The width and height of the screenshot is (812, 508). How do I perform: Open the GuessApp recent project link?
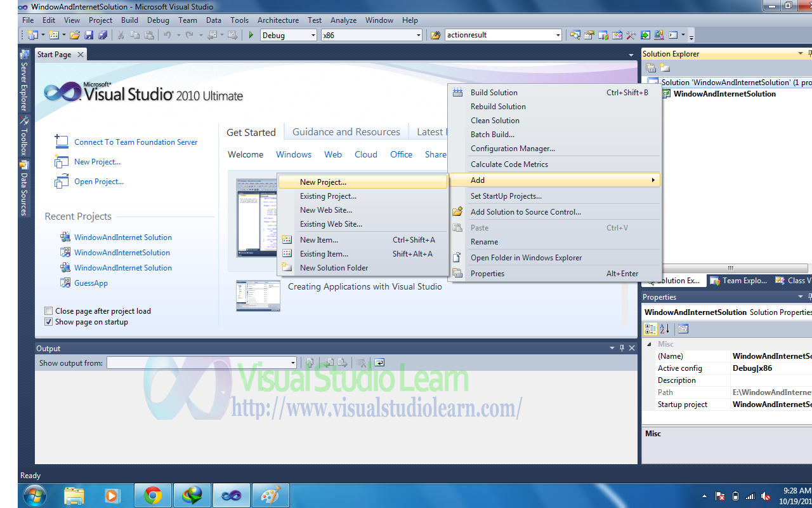tap(91, 283)
